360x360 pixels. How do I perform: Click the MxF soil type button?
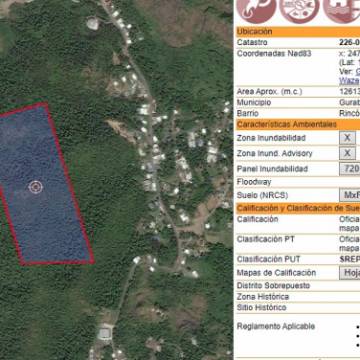point(350,195)
